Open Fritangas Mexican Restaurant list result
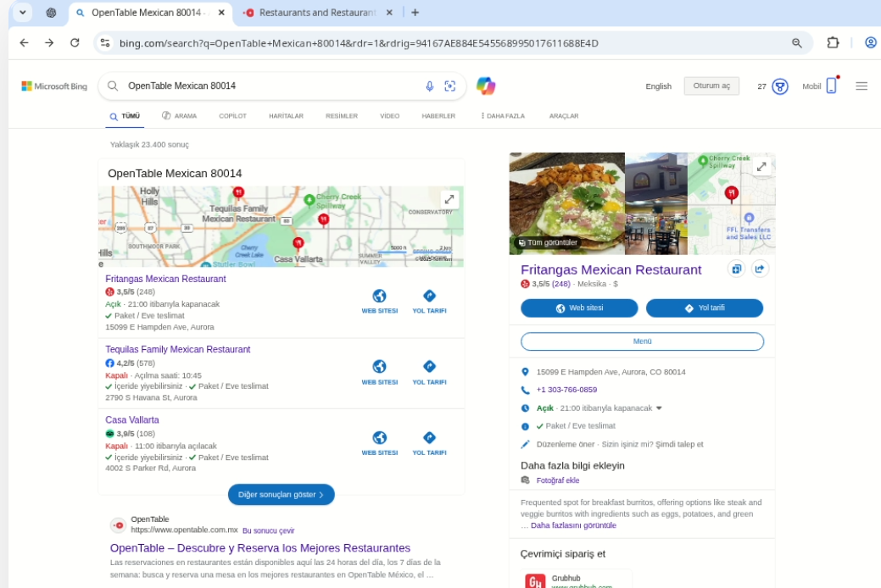881x588 pixels. pos(165,279)
